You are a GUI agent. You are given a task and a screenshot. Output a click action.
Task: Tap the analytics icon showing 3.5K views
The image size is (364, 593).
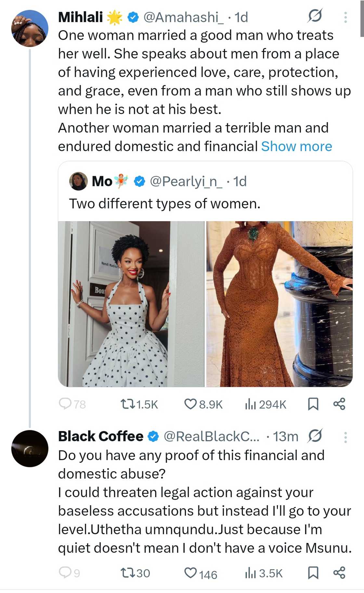pos(250,572)
